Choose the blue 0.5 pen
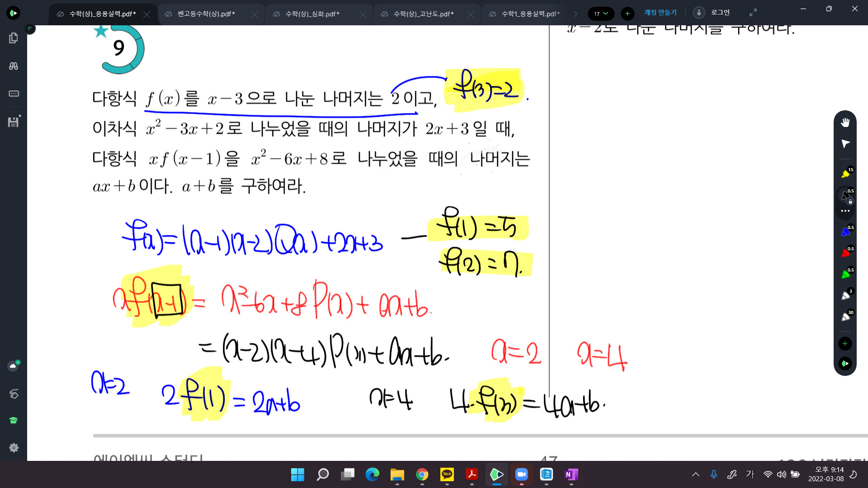Viewport: 868px width, 488px height. pyautogui.click(x=846, y=231)
